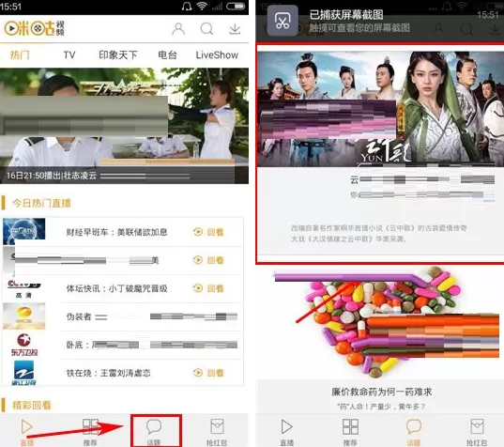This screenshot has height=447, width=504.
Task: Open 话题 speech bubble in left bottom bar
Action: (x=154, y=432)
